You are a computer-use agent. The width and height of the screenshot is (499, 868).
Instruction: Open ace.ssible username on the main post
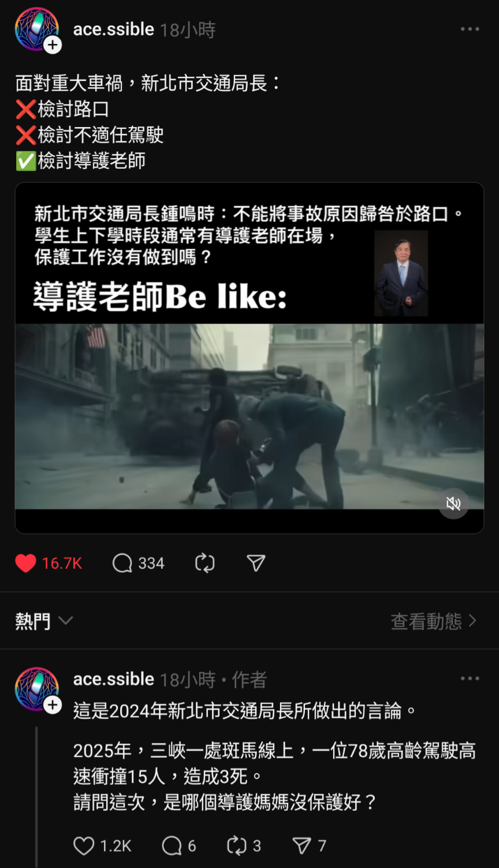[114, 29]
